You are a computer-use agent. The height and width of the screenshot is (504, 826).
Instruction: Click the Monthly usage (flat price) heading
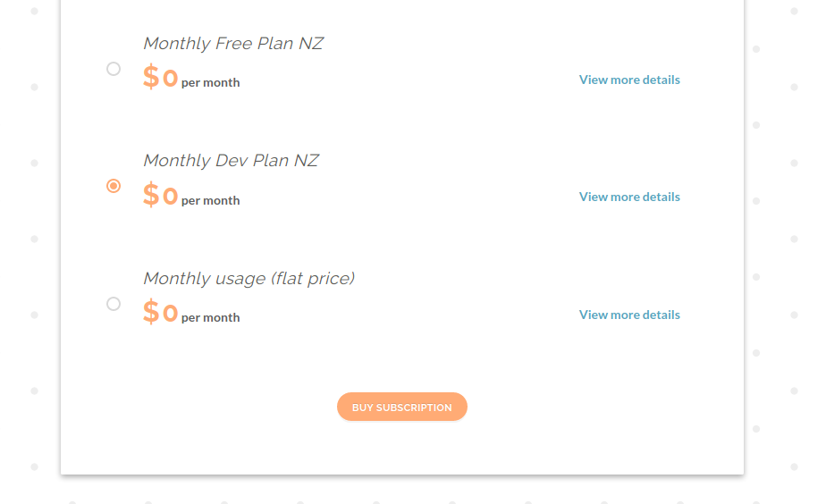(249, 278)
